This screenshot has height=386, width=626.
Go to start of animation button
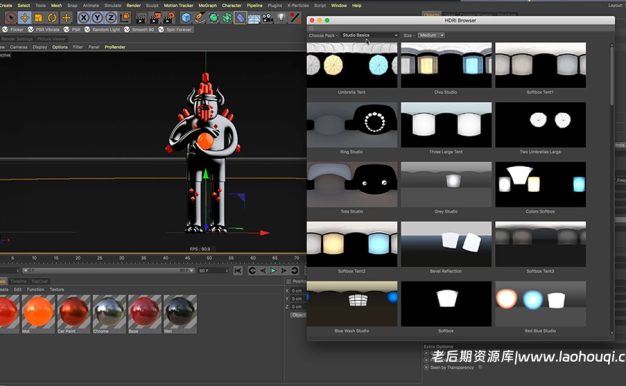click(238, 271)
